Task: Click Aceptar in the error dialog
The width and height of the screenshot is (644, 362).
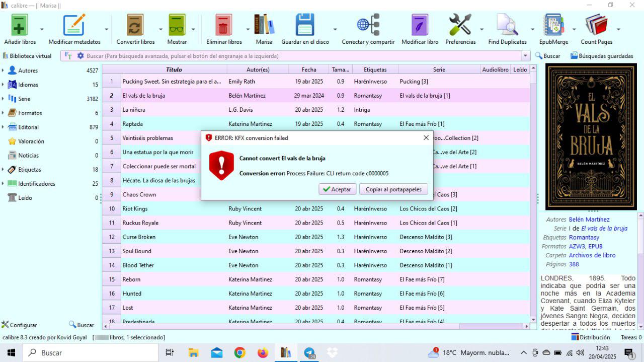Action: [x=337, y=189]
